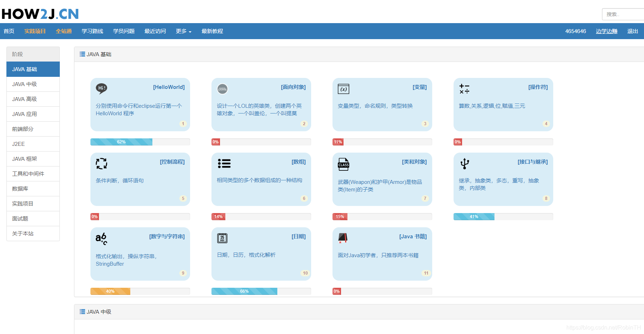Select J2EE in the sidebar

pyautogui.click(x=33, y=144)
